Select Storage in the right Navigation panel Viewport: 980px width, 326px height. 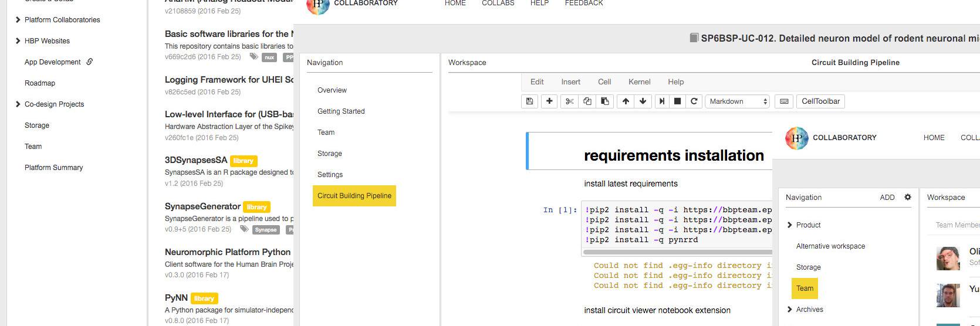(x=808, y=267)
